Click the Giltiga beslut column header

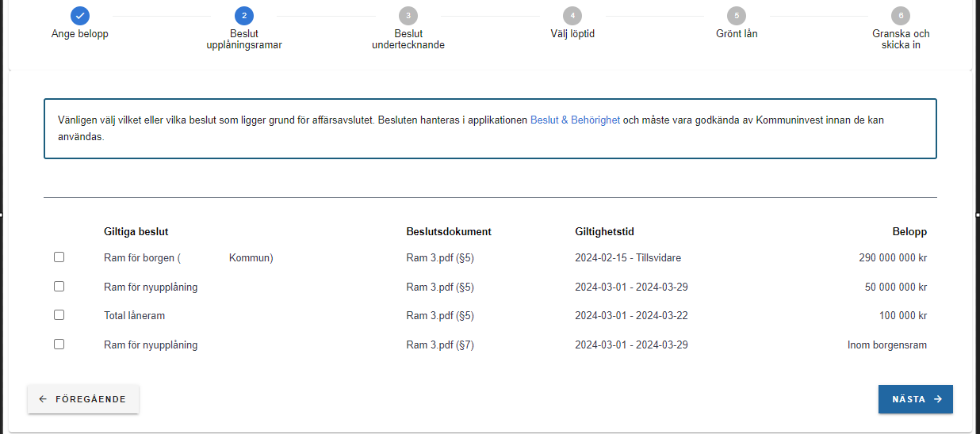coord(136,232)
